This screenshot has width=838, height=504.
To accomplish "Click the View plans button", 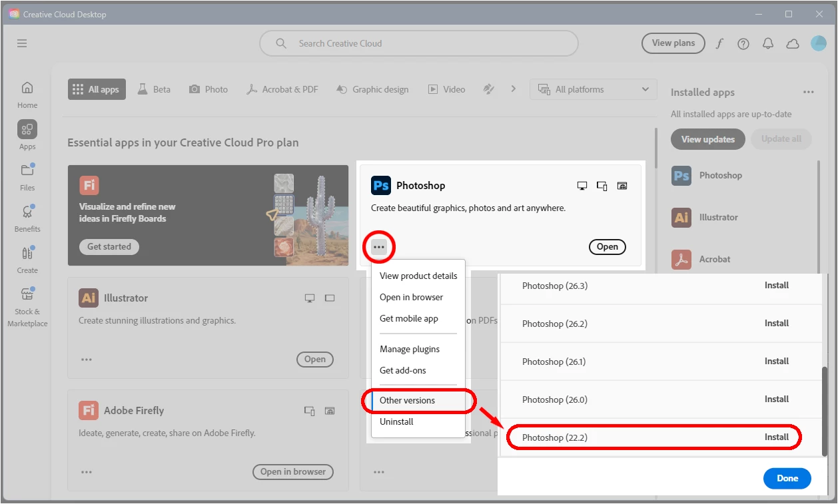I will [x=673, y=43].
